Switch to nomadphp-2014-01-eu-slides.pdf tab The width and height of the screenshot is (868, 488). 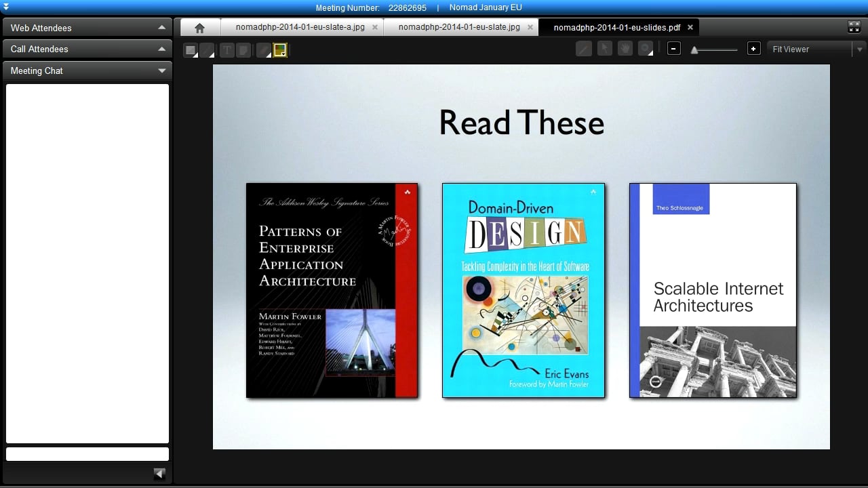pyautogui.click(x=617, y=27)
